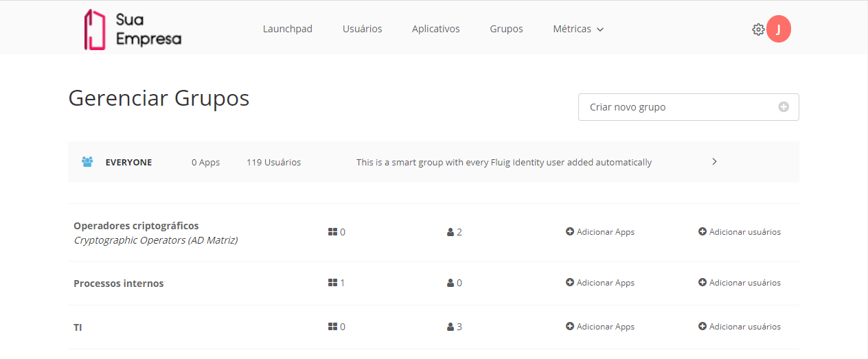Click user icon in Processos internos row
868x359 pixels.
(450, 283)
